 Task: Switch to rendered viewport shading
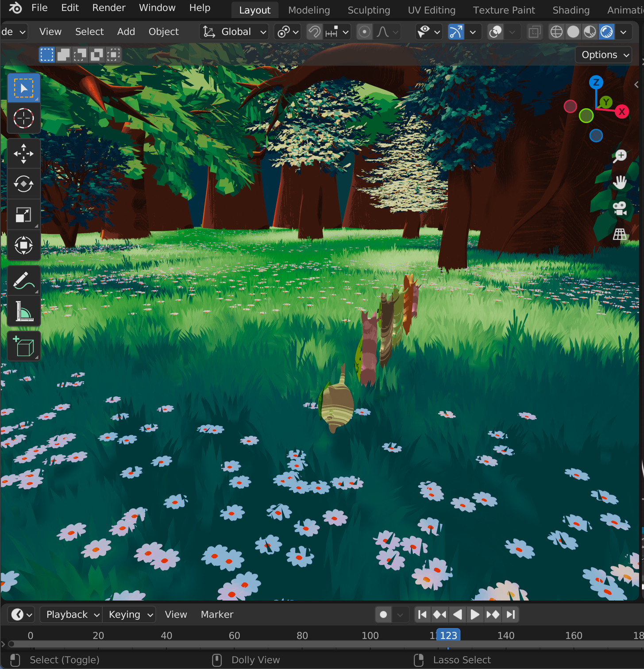tap(606, 32)
